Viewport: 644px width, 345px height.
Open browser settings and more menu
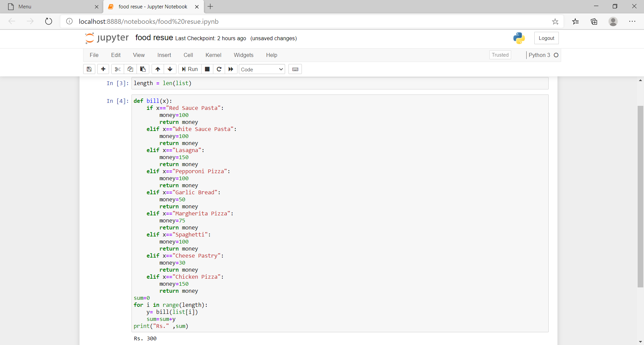coord(632,21)
